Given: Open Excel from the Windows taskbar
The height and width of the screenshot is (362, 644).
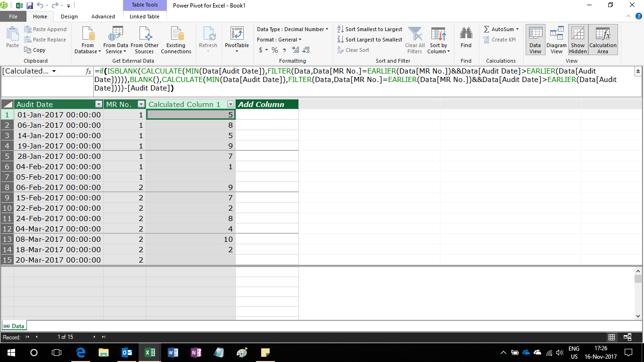Looking at the screenshot, I should click(149, 352).
